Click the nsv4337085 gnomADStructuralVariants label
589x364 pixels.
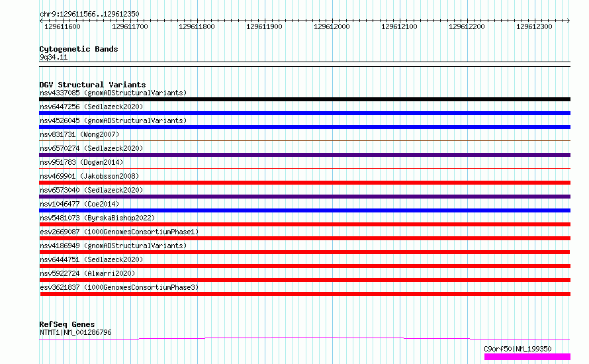[x=113, y=93]
